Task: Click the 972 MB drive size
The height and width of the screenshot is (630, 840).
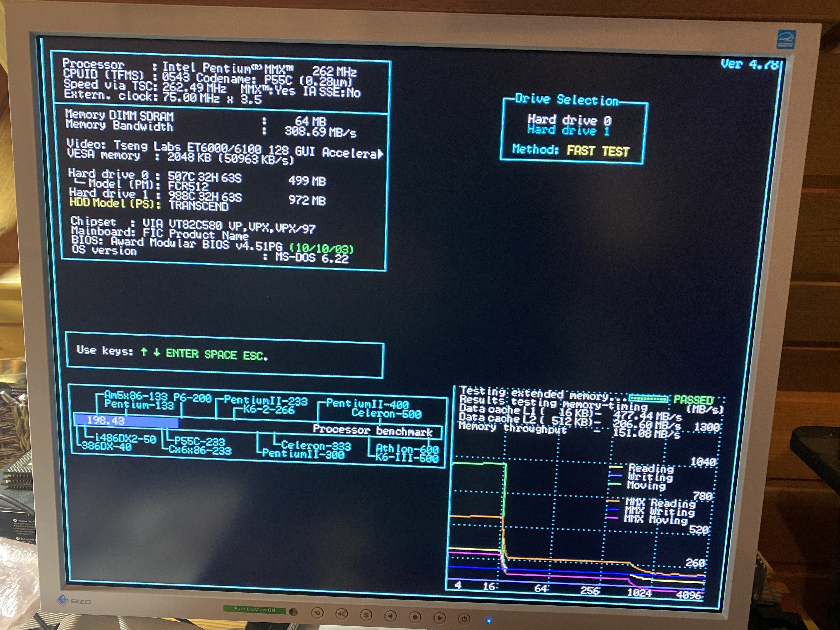Action: pyautogui.click(x=307, y=200)
